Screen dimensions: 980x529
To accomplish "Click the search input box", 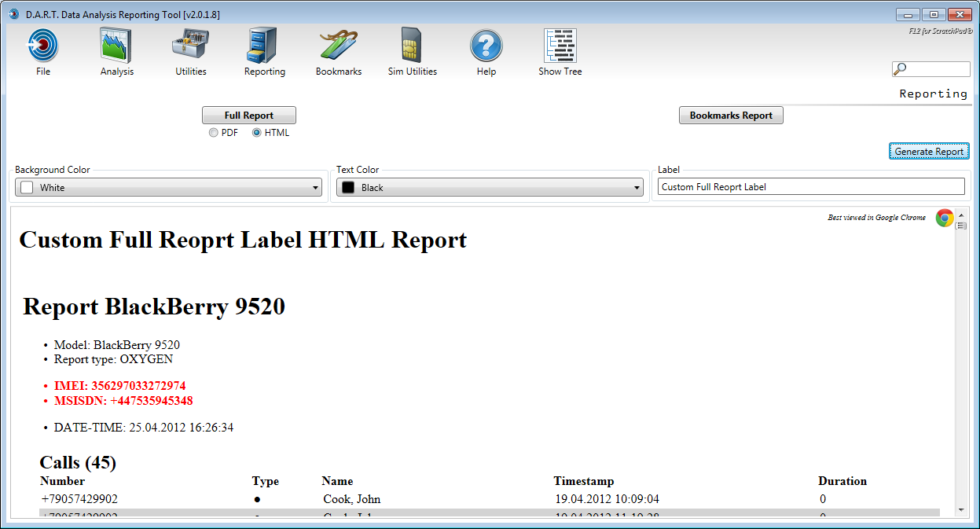I will (931, 69).
